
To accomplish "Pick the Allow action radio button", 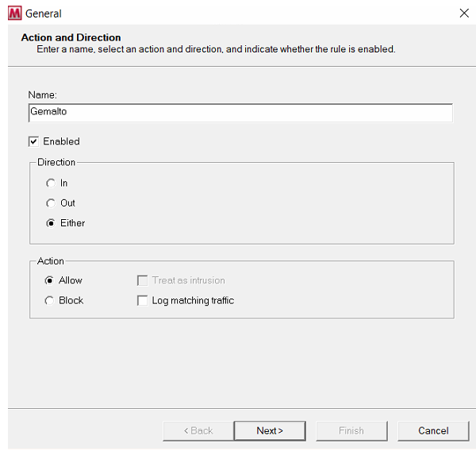I will tap(50, 280).
